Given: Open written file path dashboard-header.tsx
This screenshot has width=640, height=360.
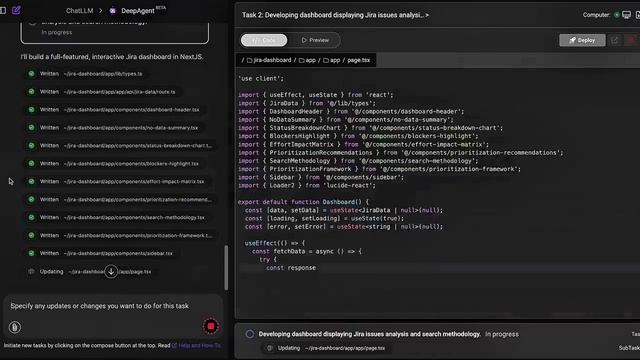Looking at the screenshot, I should coord(131,110).
